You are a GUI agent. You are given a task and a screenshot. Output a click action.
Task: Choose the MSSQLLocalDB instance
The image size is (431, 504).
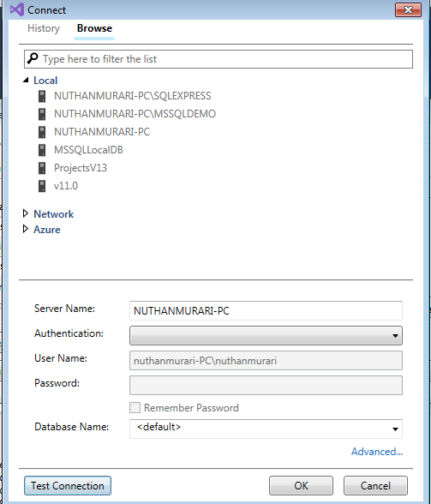pyautogui.click(x=88, y=150)
